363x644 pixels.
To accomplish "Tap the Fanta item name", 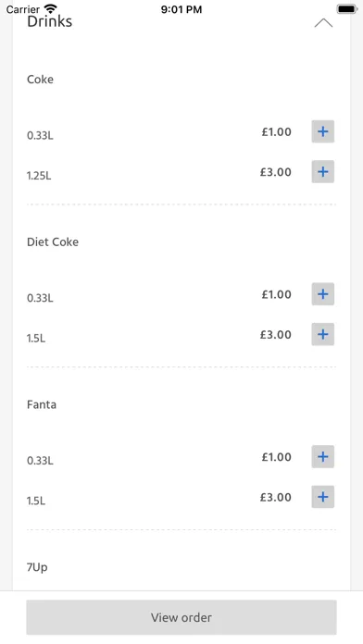I will (42, 404).
